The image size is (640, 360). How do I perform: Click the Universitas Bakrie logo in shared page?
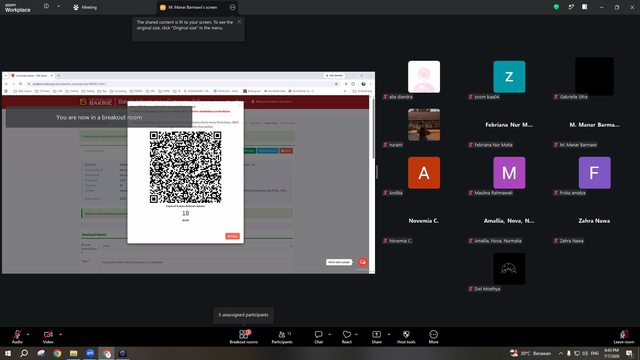coord(96,102)
